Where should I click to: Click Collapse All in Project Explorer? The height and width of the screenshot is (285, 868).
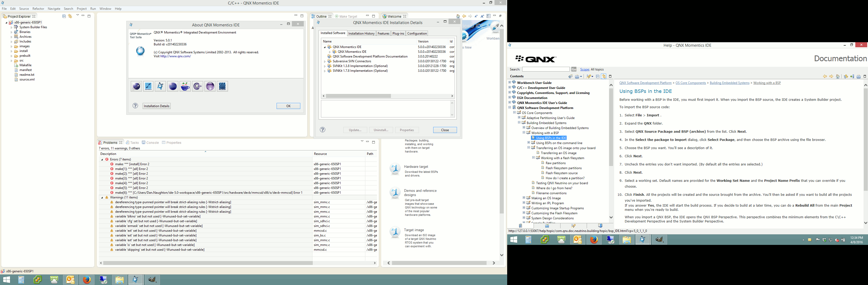(x=64, y=16)
